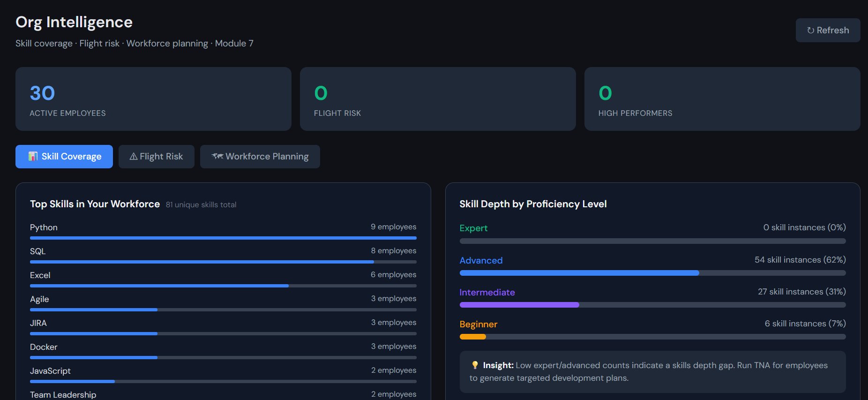Click the Insight lightbulb icon

[x=475, y=365]
